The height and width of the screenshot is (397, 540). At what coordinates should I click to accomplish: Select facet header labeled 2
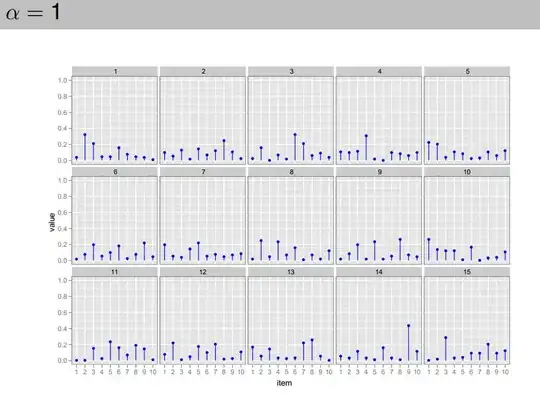point(203,71)
